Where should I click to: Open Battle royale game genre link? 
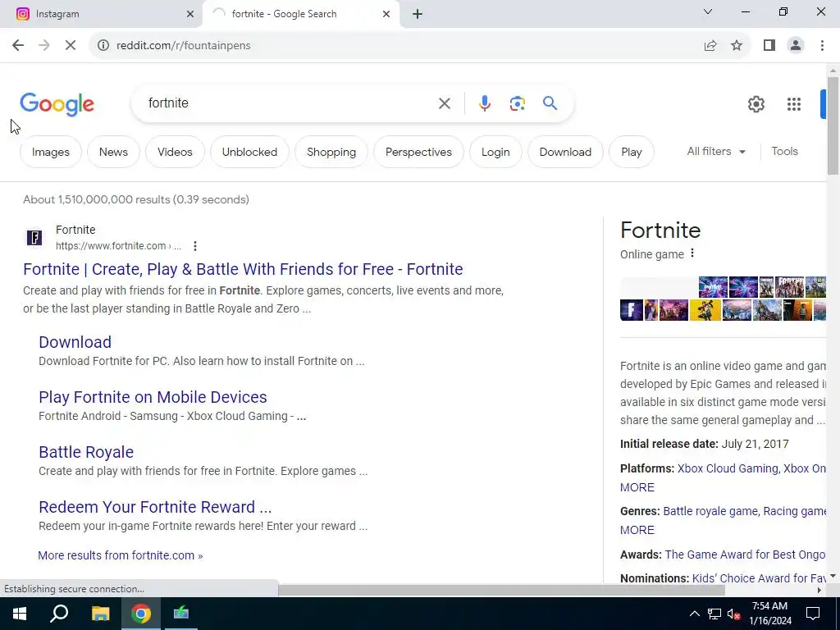tap(710, 511)
